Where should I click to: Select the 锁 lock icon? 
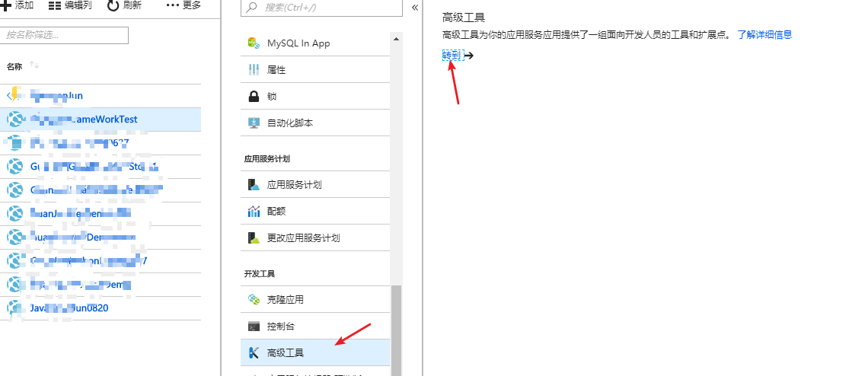coord(254,97)
